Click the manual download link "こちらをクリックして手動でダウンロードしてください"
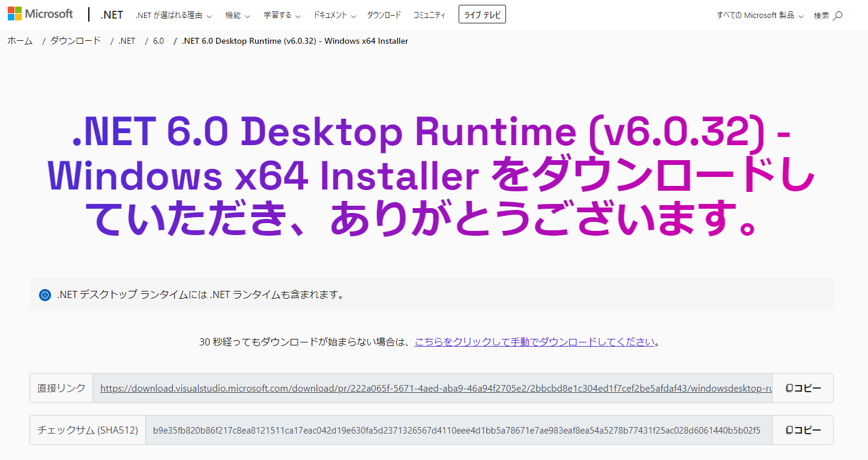The height and width of the screenshot is (460, 868). [x=534, y=342]
